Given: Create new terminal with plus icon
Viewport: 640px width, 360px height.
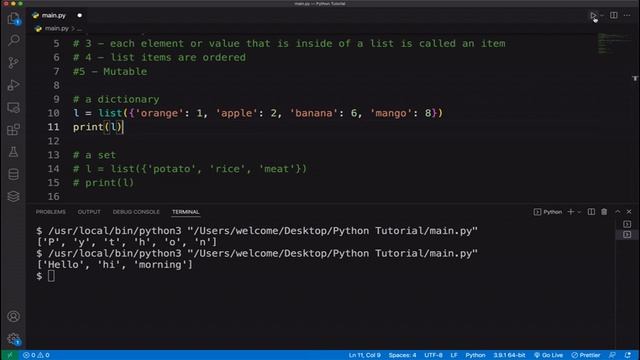Looking at the screenshot, I should [571, 211].
